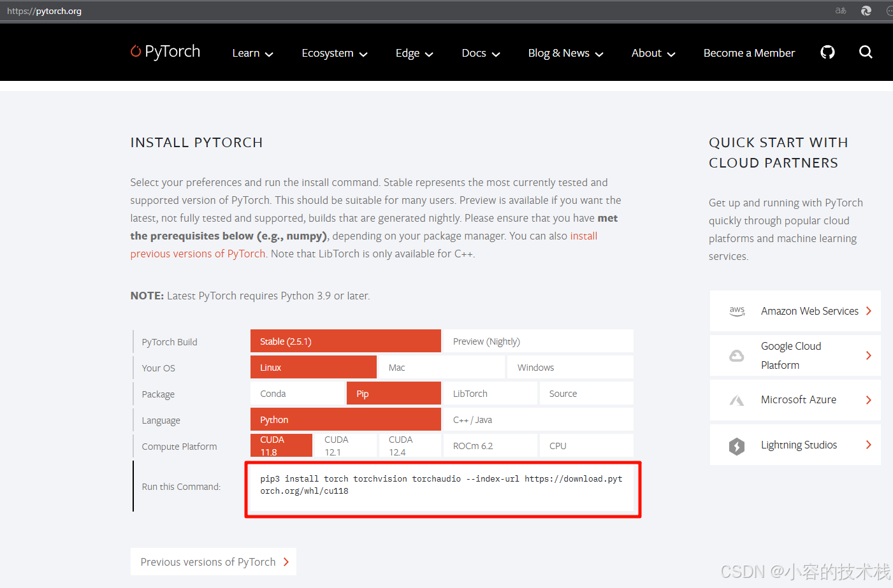
Task: Click the arrow next to Microsoft Azure
Action: click(x=868, y=400)
